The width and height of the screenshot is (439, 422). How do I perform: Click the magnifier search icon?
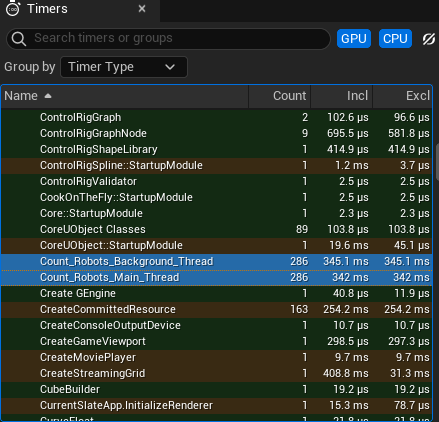pyautogui.click(x=19, y=39)
